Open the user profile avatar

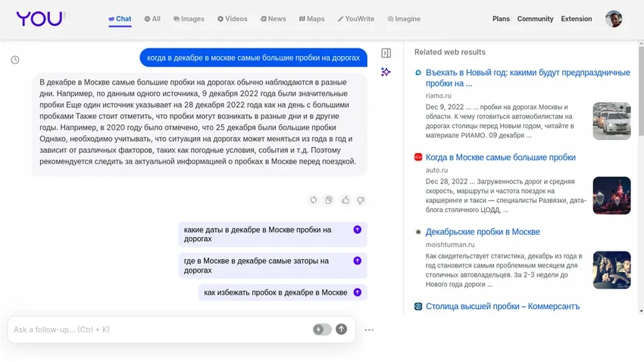point(614,19)
